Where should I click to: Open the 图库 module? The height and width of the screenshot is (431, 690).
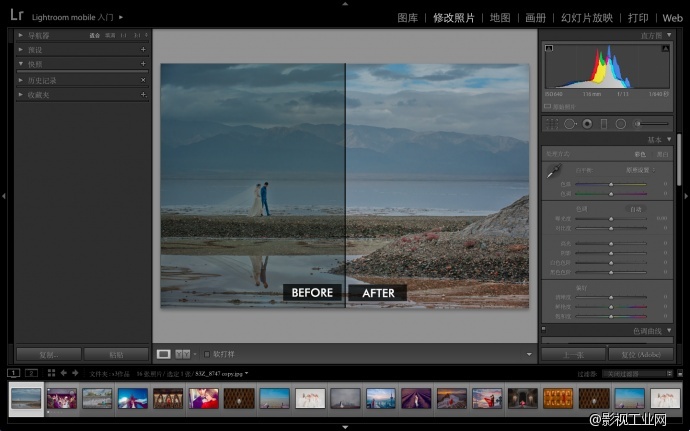click(407, 17)
